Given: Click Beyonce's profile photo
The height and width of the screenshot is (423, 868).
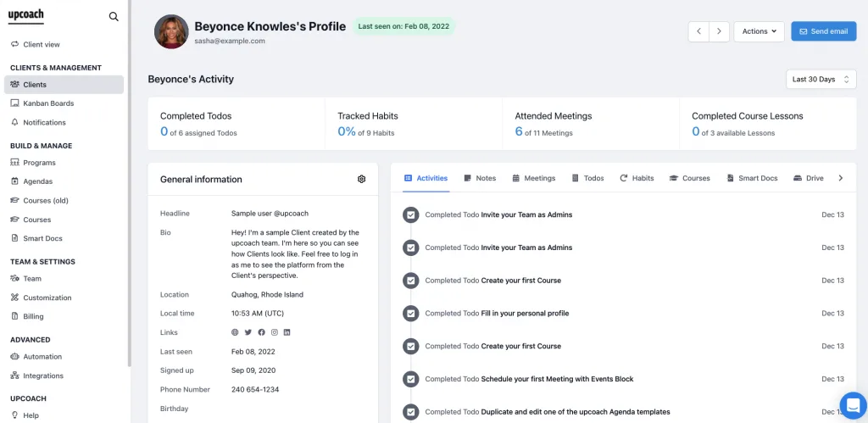Looking at the screenshot, I should pyautogui.click(x=171, y=31).
